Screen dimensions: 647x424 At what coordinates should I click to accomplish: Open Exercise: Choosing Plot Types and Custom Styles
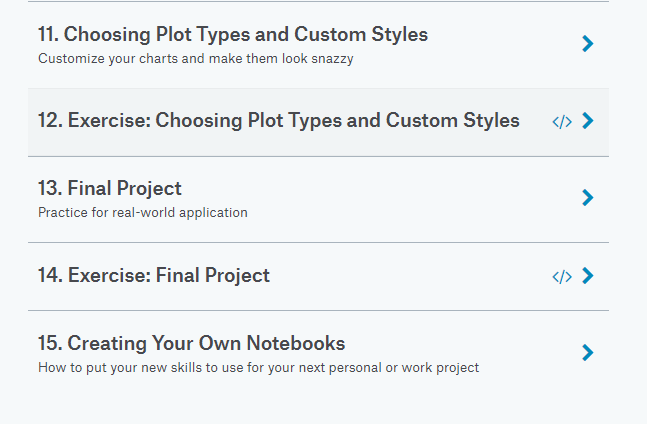[x=293, y=121]
